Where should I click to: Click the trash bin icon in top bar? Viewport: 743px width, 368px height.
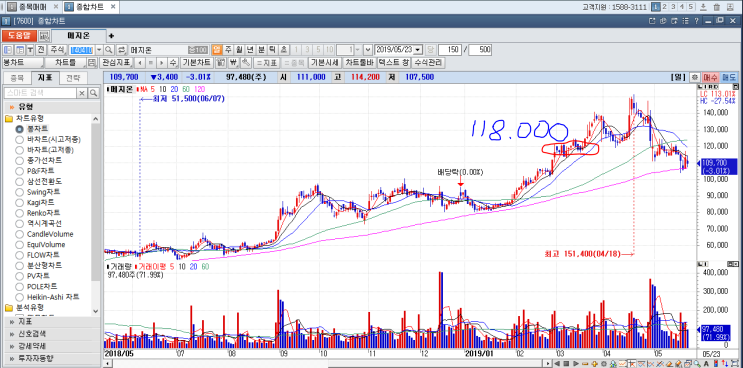(716, 7)
